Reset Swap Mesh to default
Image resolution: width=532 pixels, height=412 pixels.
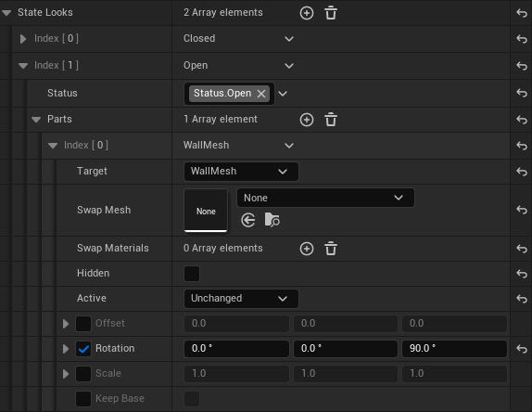[x=522, y=210]
